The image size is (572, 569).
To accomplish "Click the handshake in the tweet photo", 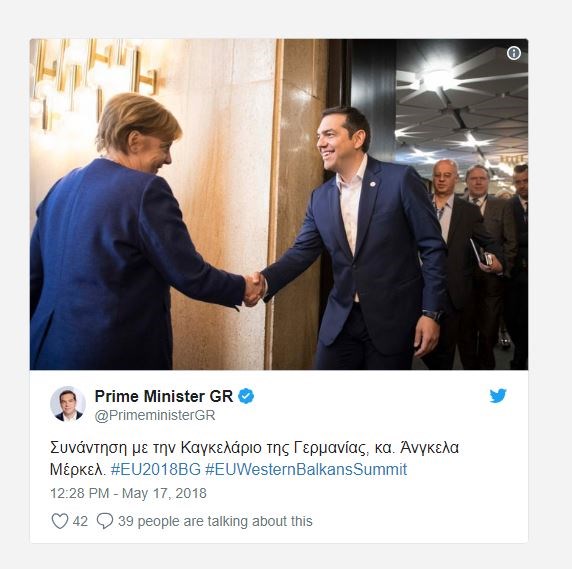I will [255, 290].
